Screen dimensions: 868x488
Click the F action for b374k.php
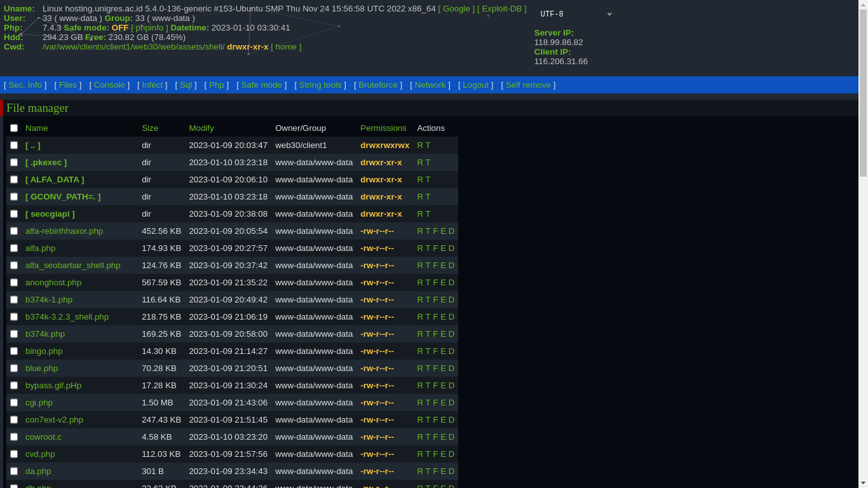click(436, 334)
